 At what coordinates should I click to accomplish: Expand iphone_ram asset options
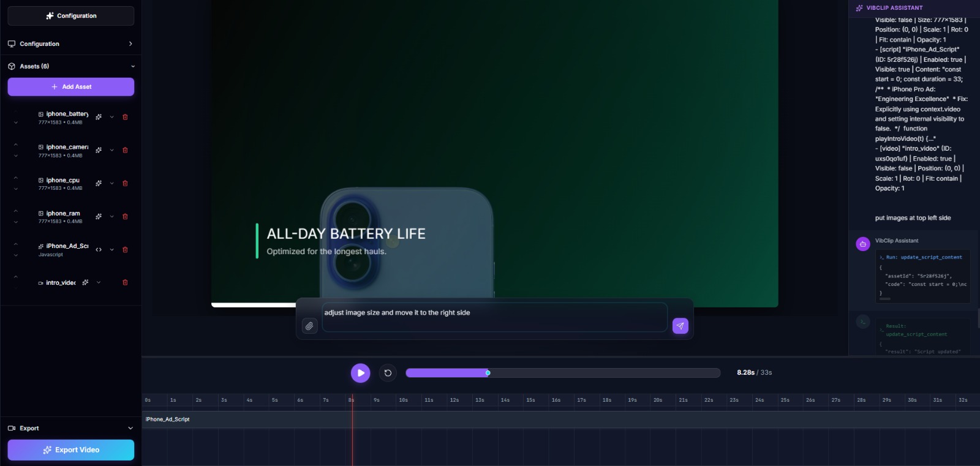(112, 216)
